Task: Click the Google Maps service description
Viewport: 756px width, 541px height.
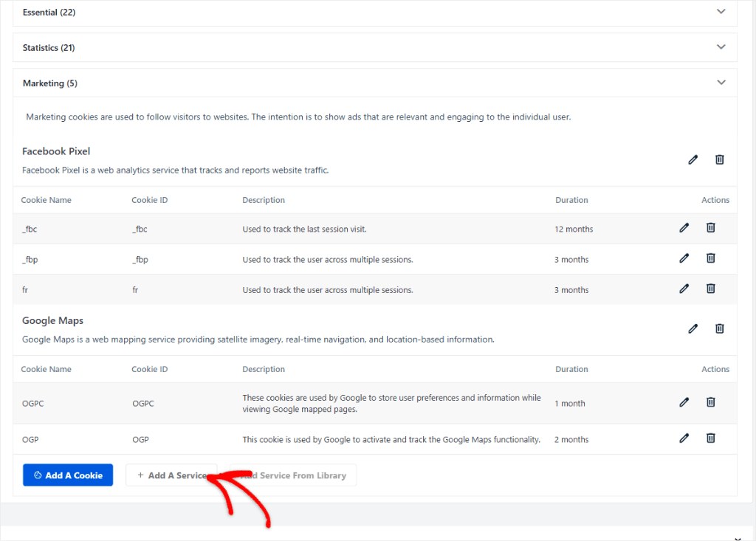Action: tap(258, 340)
